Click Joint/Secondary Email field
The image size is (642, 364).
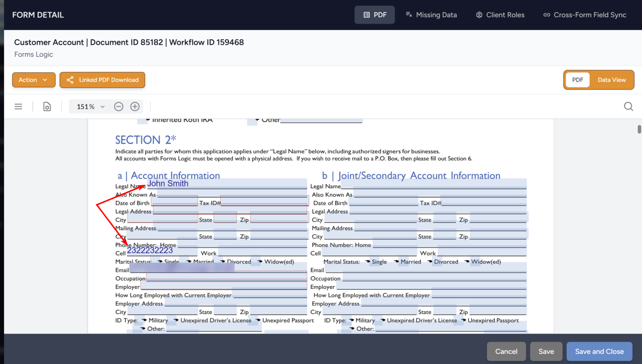point(426,268)
